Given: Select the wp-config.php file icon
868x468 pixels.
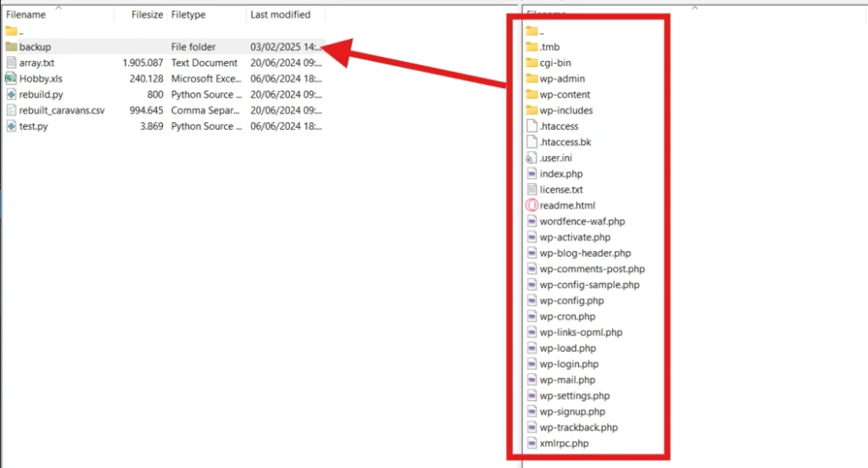Looking at the screenshot, I should click(x=532, y=301).
